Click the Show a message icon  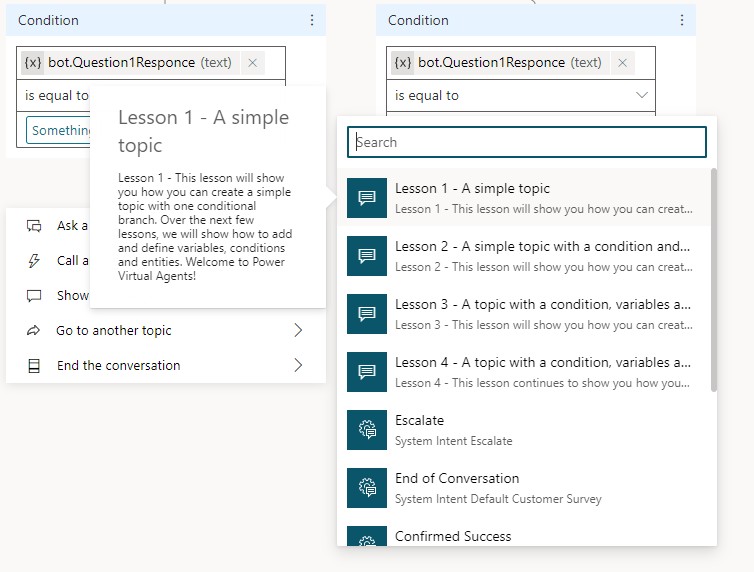[34, 296]
